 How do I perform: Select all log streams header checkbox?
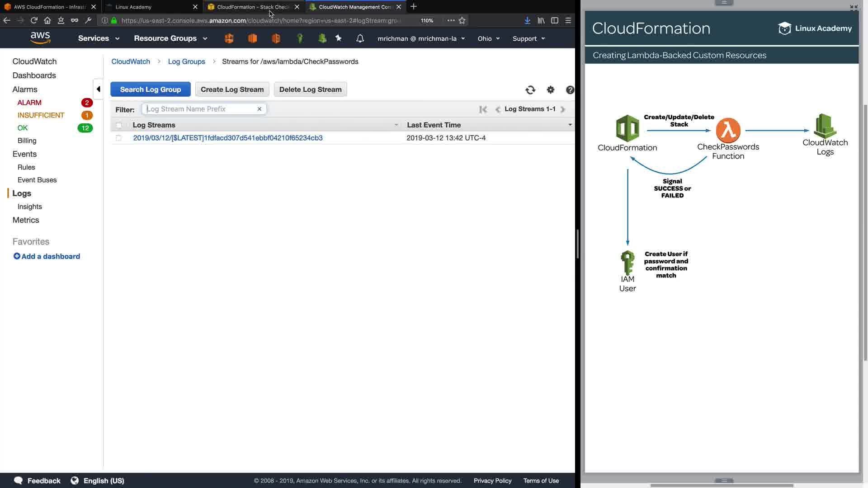tap(119, 125)
